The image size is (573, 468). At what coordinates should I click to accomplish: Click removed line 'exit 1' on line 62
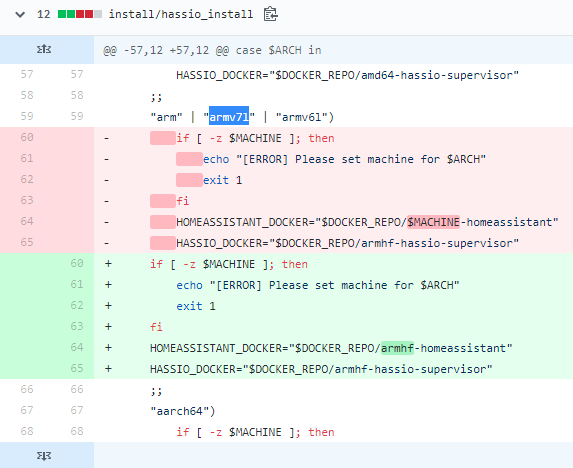(x=222, y=180)
